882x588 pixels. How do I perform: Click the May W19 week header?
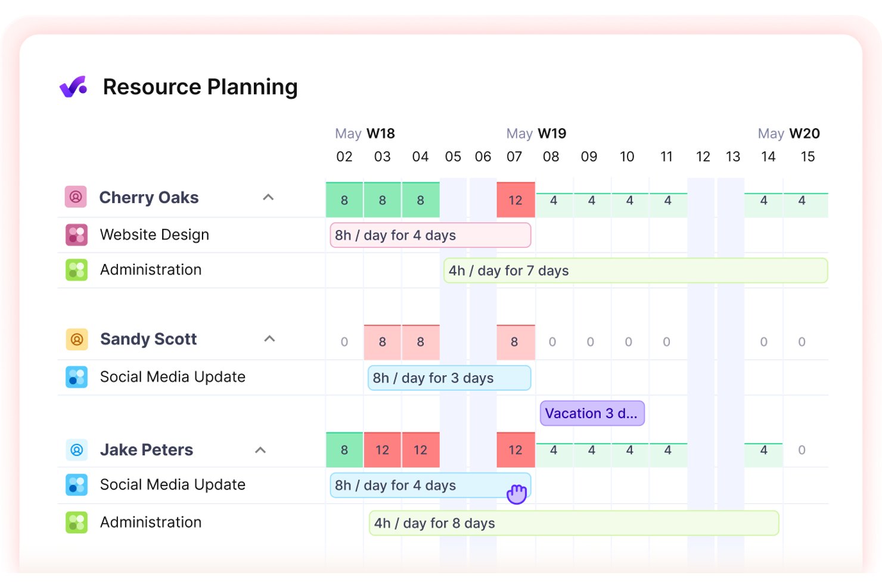(x=536, y=133)
